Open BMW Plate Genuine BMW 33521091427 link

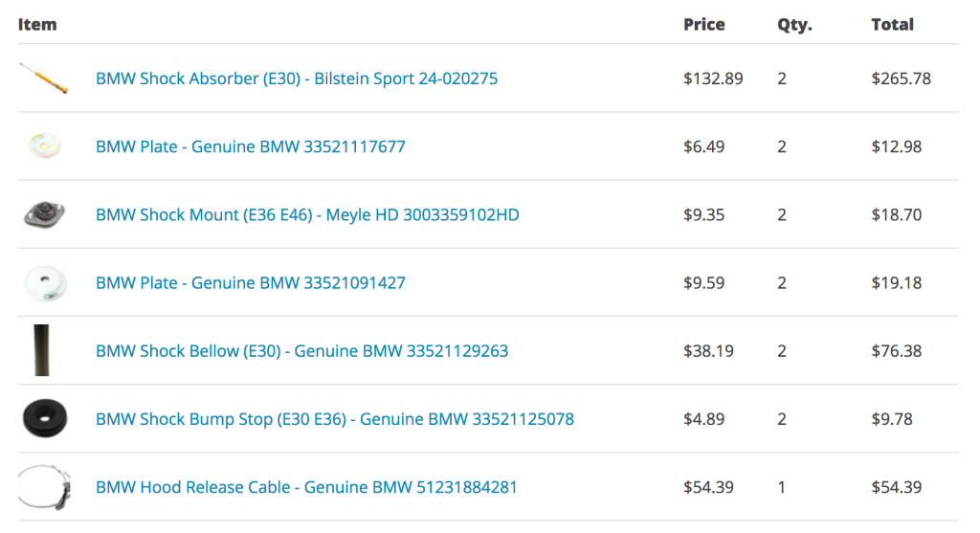point(250,283)
